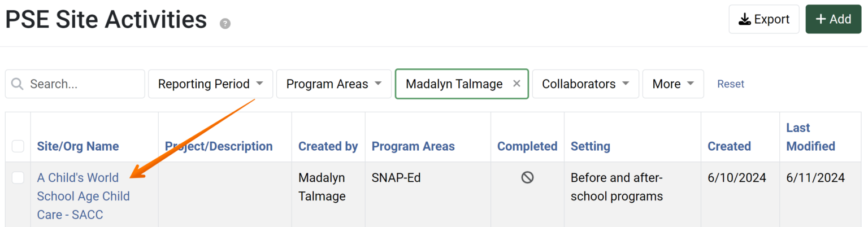Click the not-completed status icon
Viewport: 868px width, 227px height.
click(x=527, y=178)
